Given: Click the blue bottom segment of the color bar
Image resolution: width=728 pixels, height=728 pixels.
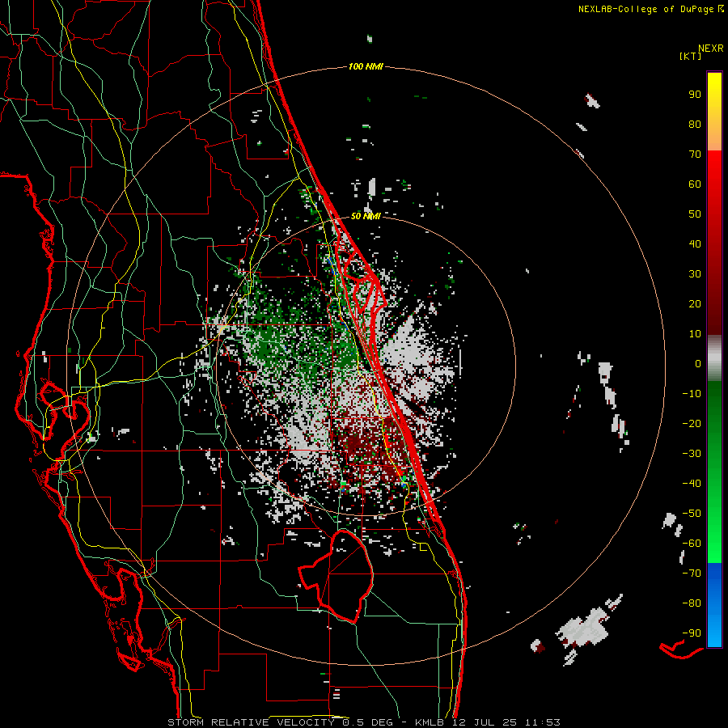Looking at the screenshot, I should pos(714,605).
